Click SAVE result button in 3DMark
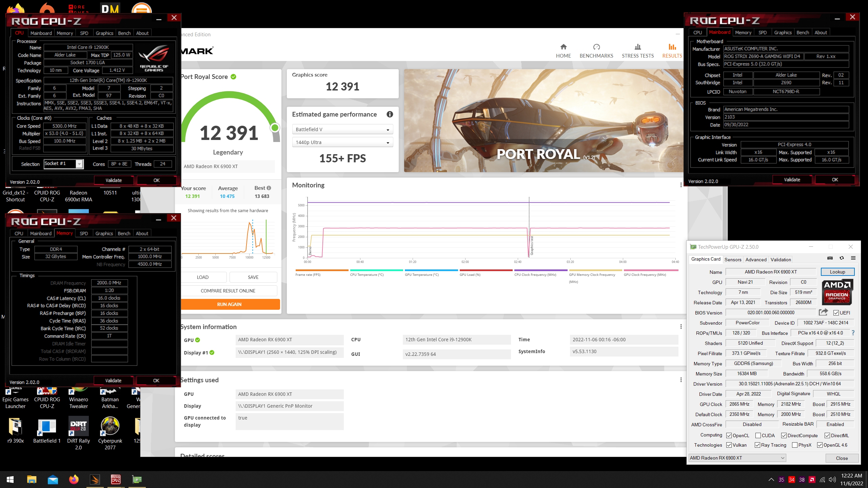The image size is (868, 488). (x=253, y=277)
